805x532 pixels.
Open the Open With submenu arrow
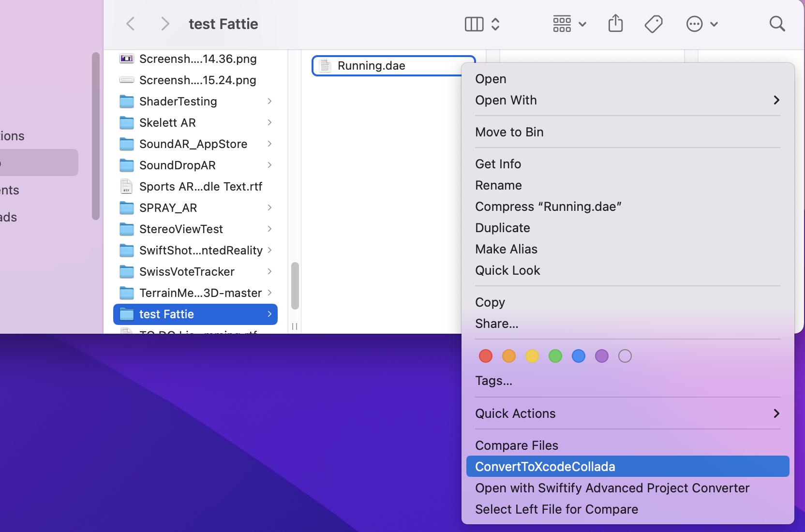[776, 100]
